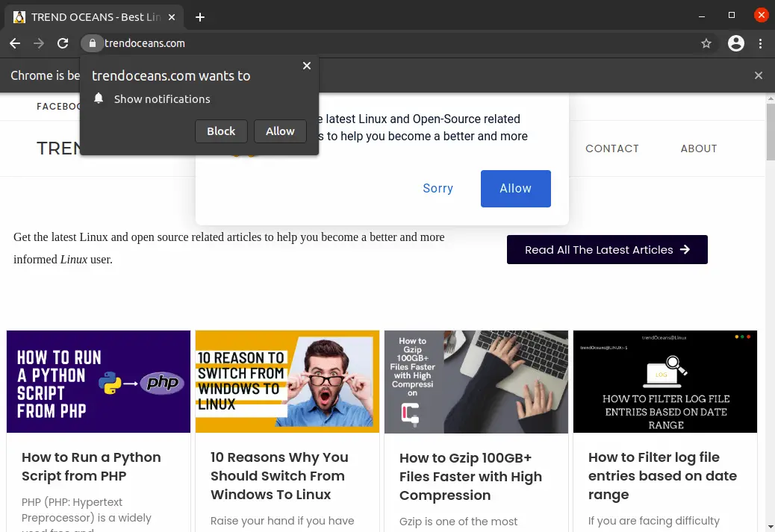
Task: Block notifications from trendoceans.com
Action: (221, 131)
